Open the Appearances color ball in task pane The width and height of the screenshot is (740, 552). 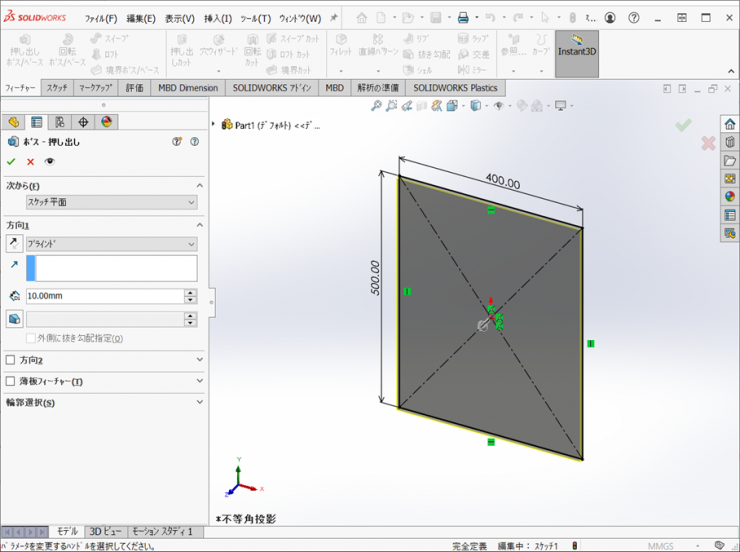(x=729, y=196)
